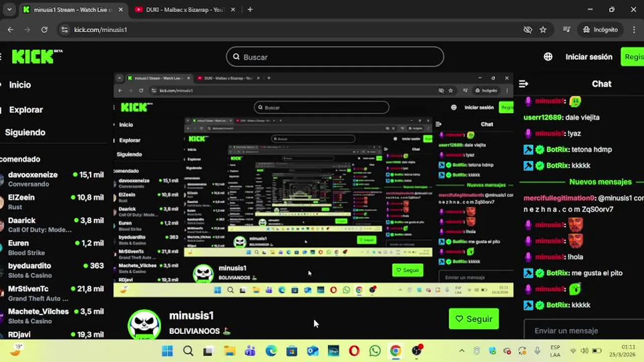
Task: Click BotRix message "me gusta el pito"
Action: coord(597,273)
